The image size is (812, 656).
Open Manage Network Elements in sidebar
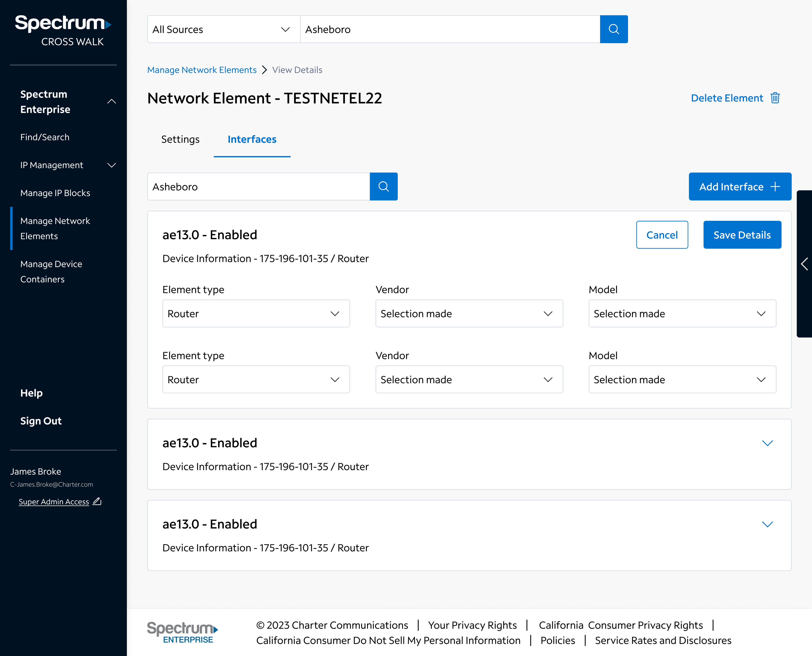(x=55, y=229)
